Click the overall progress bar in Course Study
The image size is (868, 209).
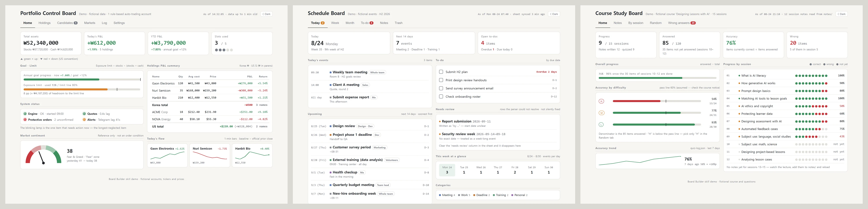pos(657,78)
